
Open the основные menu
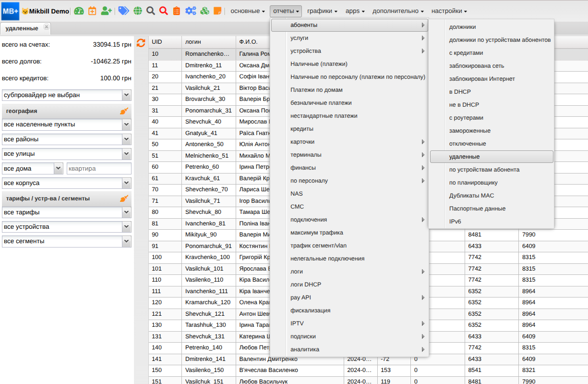tap(248, 11)
